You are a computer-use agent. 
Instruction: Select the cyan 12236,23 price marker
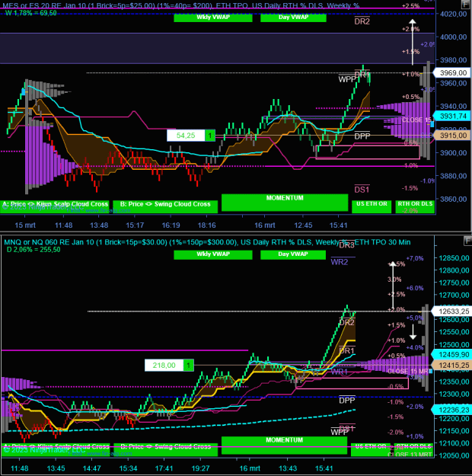[x=451, y=411]
